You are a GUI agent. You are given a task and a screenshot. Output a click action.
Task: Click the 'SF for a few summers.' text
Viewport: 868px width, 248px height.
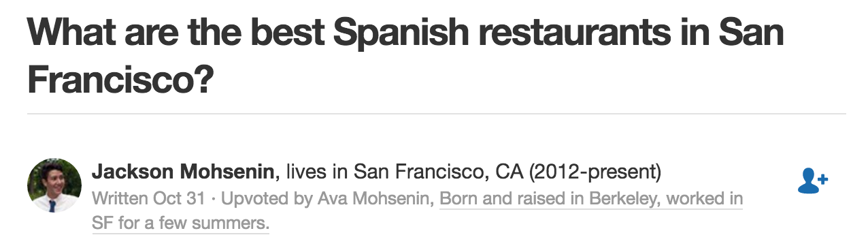pyautogui.click(x=180, y=223)
